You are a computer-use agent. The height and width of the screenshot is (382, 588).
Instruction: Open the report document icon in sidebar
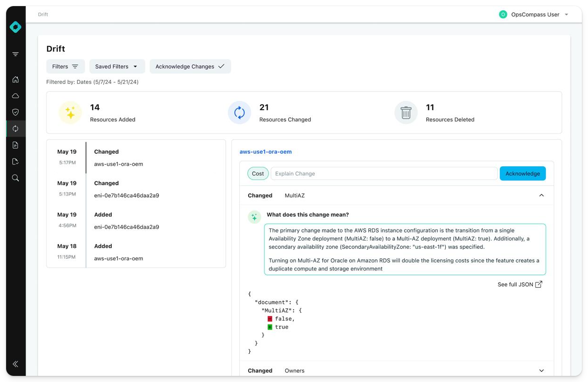point(15,145)
